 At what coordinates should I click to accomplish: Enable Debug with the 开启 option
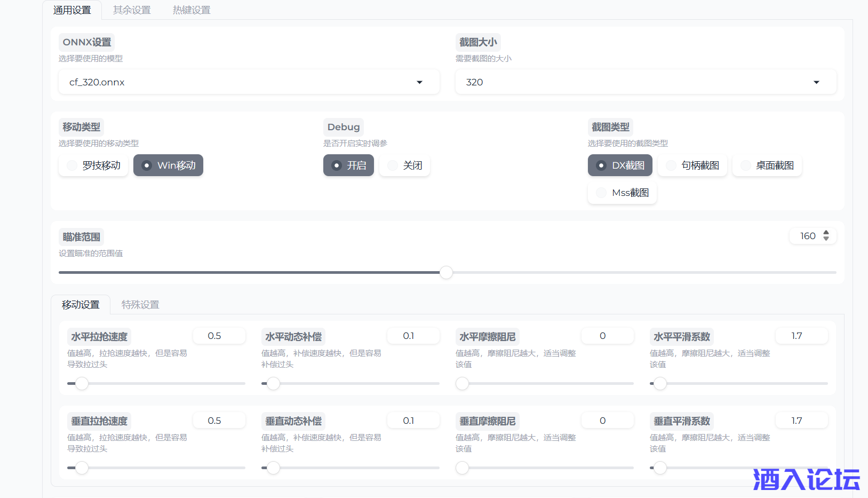(x=348, y=165)
